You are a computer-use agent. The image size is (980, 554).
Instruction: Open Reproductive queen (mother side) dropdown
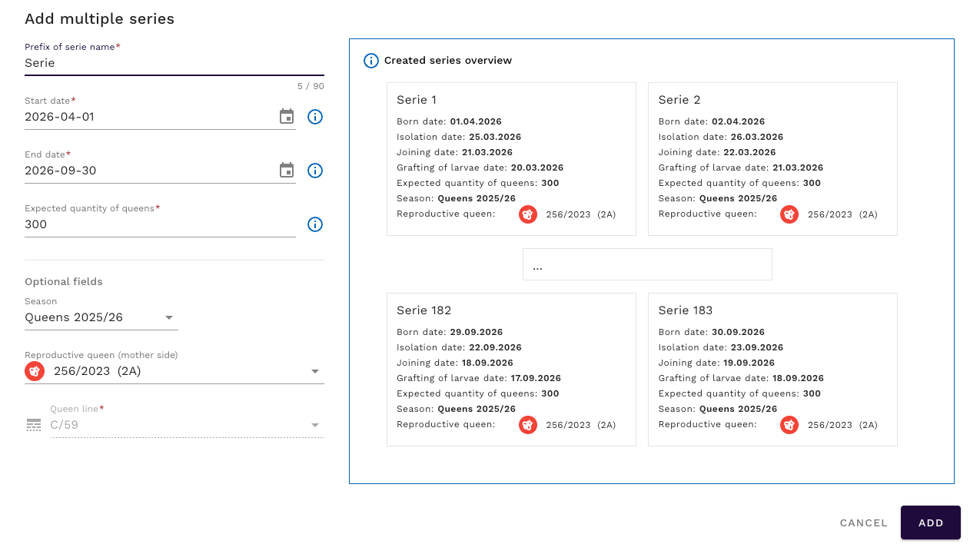pos(314,371)
